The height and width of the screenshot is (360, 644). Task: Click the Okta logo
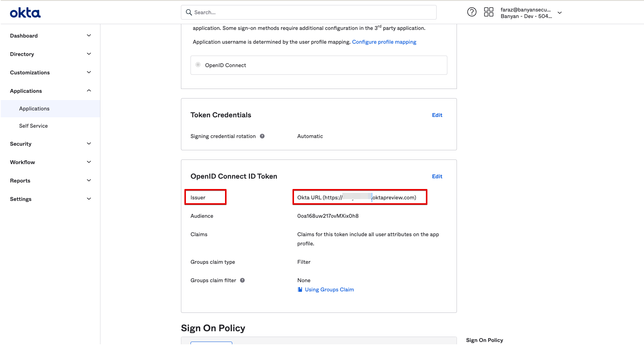click(25, 13)
